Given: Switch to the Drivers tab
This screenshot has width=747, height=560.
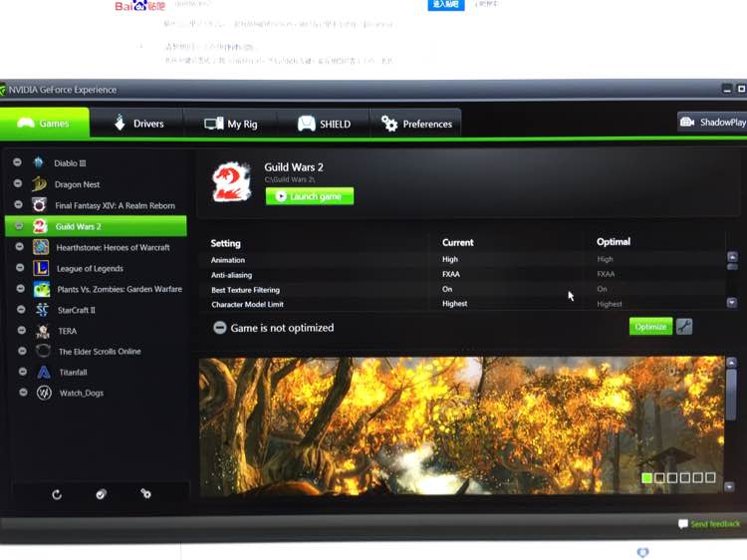Looking at the screenshot, I should 136,124.
